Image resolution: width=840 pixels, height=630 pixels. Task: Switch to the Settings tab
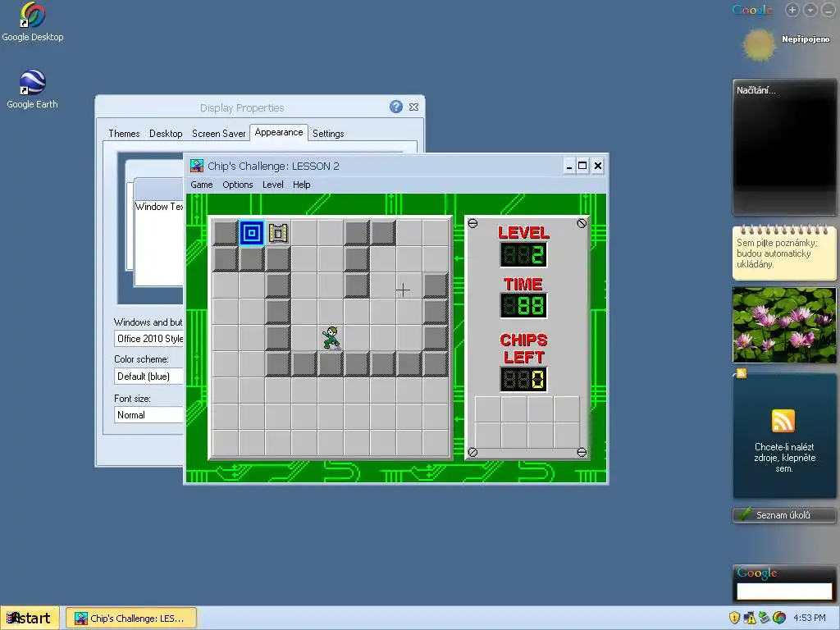[x=328, y=134]
